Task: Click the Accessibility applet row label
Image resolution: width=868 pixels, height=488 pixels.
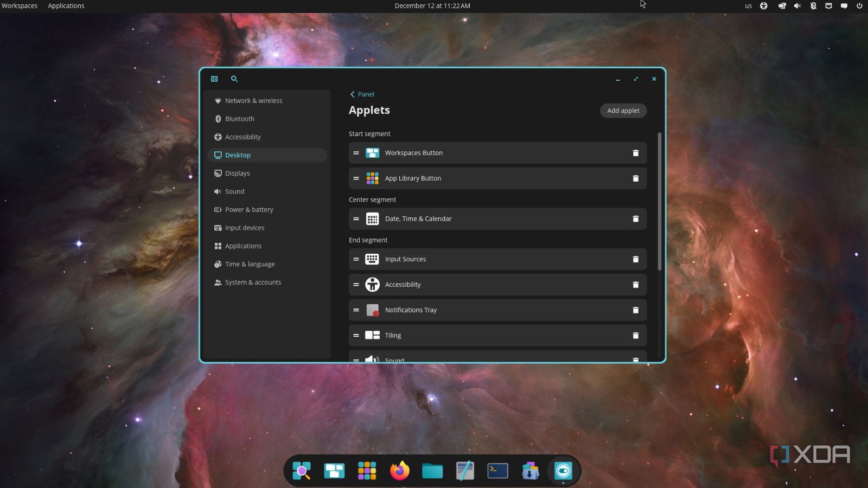Action: 403,285
